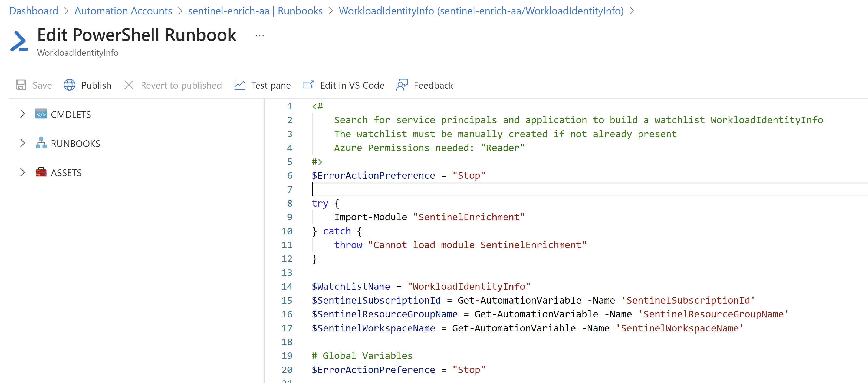The height and width of the screenshot is (383, 868).
Task: Click 'SentinelResourceGroupName' string on line 16
Action: pyautogui.click(x=714, y=314)
